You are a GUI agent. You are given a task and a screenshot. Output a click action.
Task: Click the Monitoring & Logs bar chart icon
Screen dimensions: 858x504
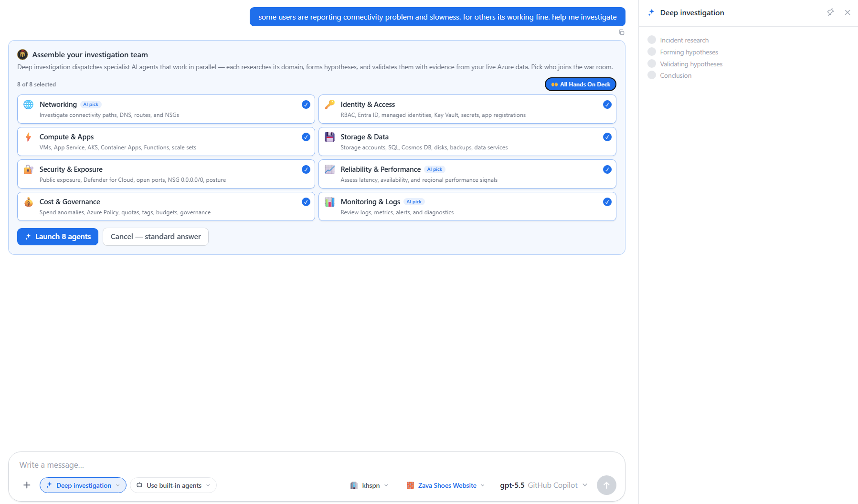click(329, 202)
